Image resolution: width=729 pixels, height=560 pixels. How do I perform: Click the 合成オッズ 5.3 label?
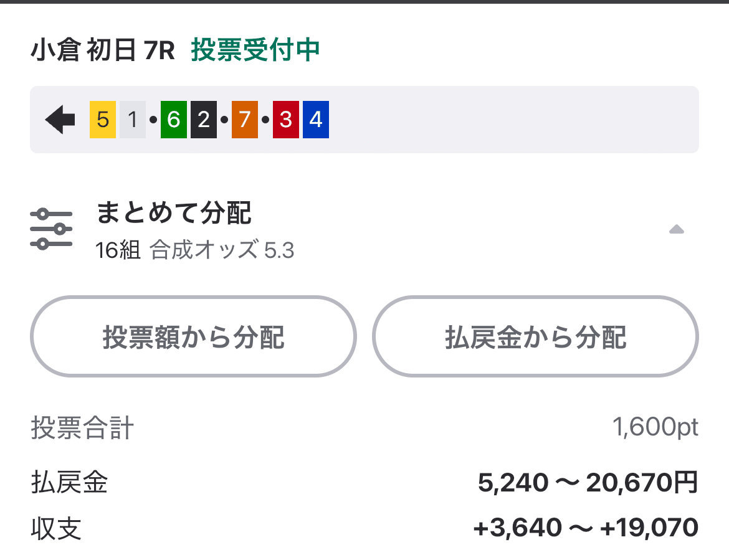tap(222, 249)
